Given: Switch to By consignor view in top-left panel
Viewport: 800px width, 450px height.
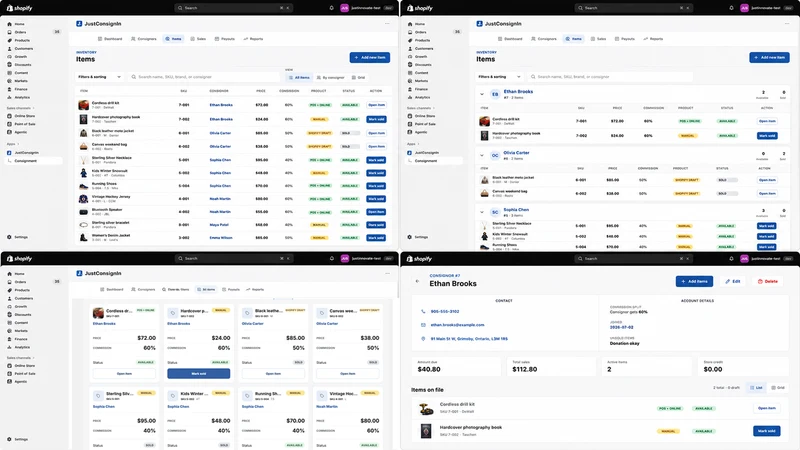Looking at the screenshot, I should (x=330, y=78).
